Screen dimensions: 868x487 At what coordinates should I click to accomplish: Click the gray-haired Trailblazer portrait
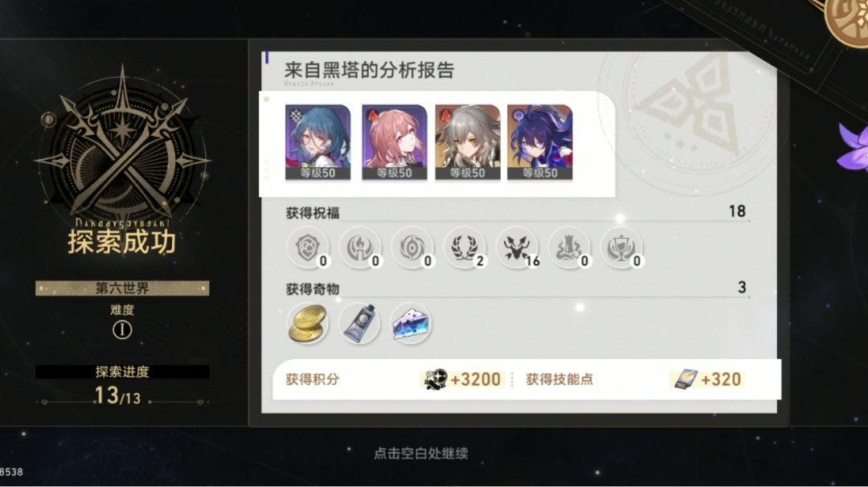(x=468, y=142)
